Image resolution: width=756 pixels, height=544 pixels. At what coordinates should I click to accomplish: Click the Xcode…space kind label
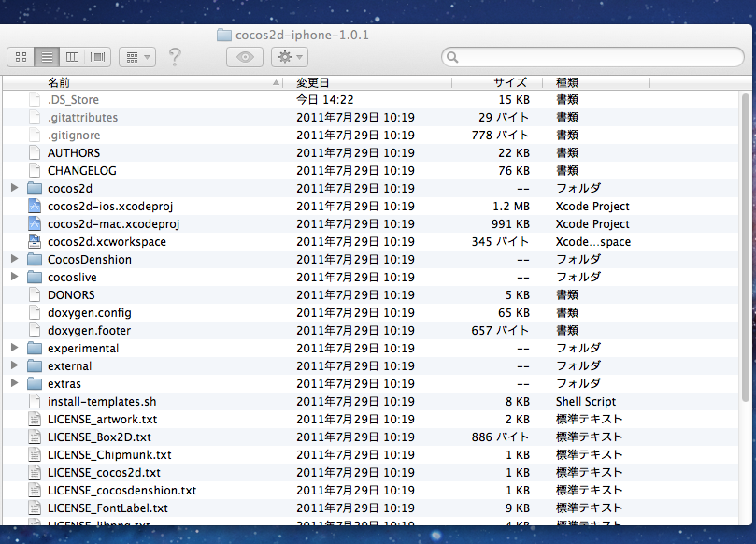[x=593, y=242]
